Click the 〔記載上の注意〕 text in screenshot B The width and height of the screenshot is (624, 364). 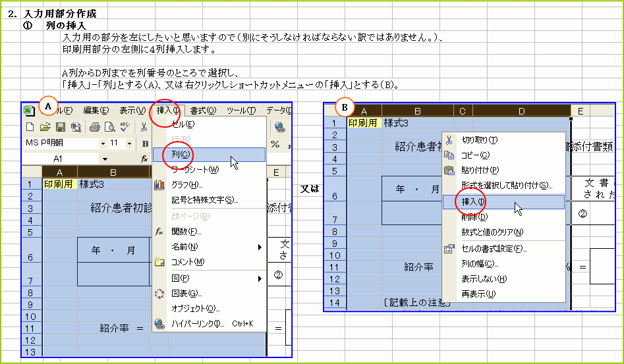coord(418,303)
